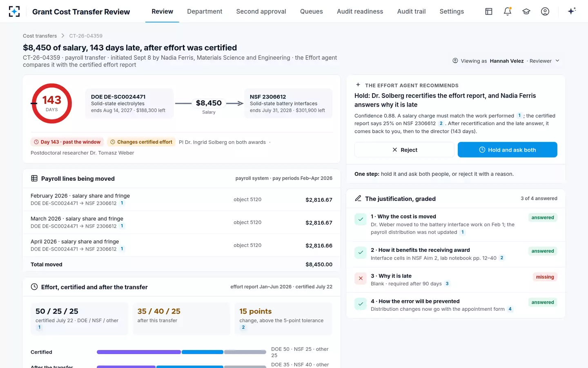Open citation 1 on March 2026 line
The width and height of the screenshot is (588, 368).
(x=122, y=226)
